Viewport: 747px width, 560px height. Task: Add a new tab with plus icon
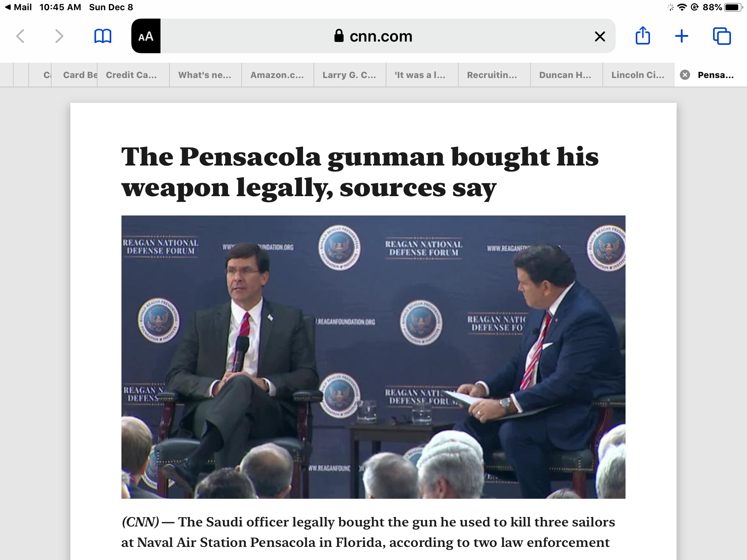[x=681, y=36]
